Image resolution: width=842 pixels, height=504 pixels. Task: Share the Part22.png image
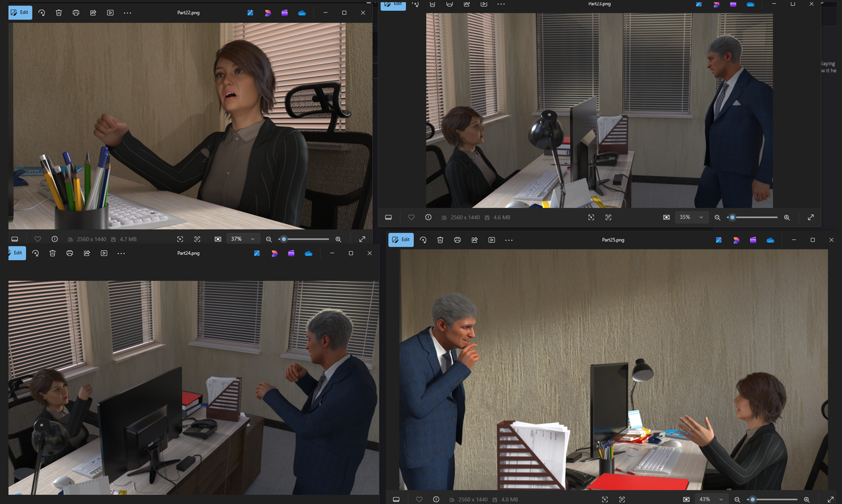(x=93, y=12)
